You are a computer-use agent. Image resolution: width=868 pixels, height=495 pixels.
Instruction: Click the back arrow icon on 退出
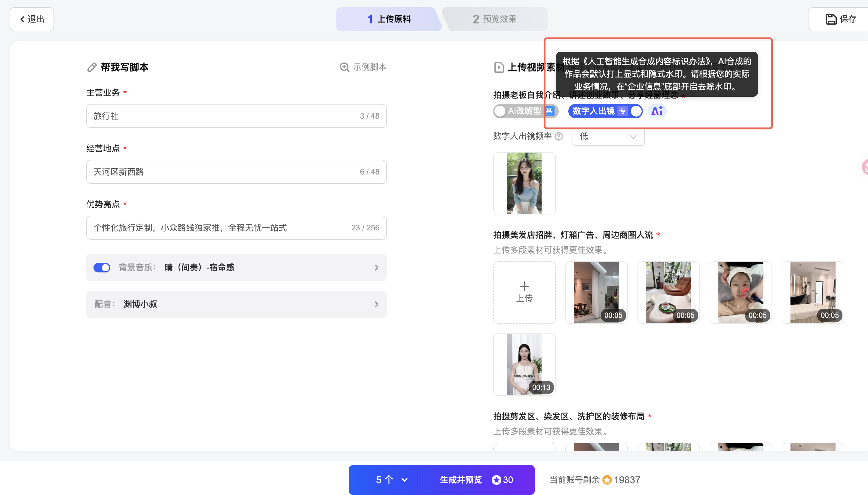point(23,19)
